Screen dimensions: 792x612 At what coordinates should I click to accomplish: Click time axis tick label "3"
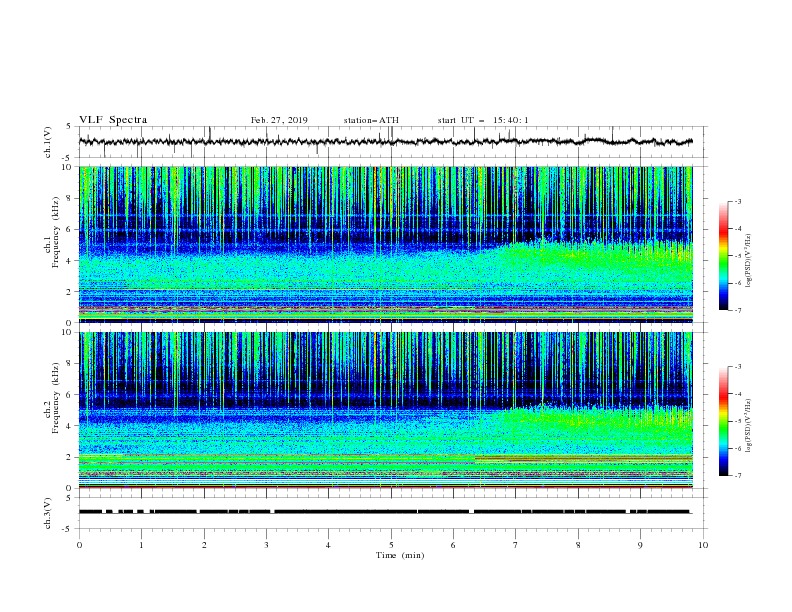(x=266, y=545)
